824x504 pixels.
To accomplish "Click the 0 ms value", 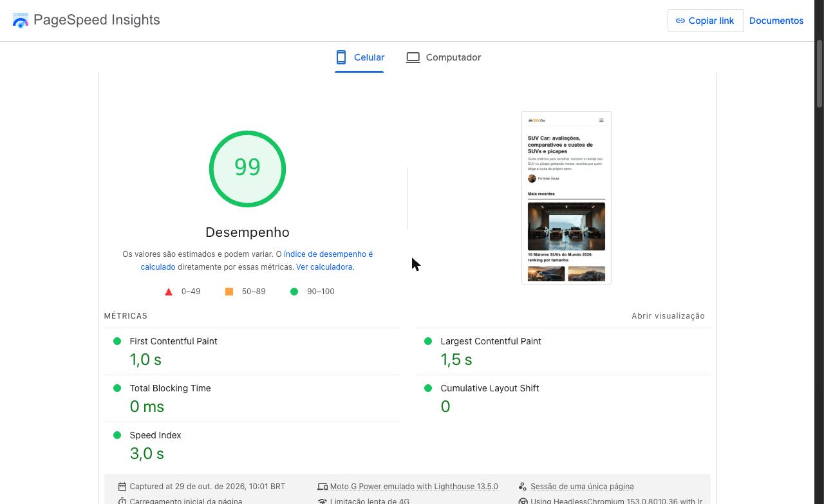I will point(147,407).
